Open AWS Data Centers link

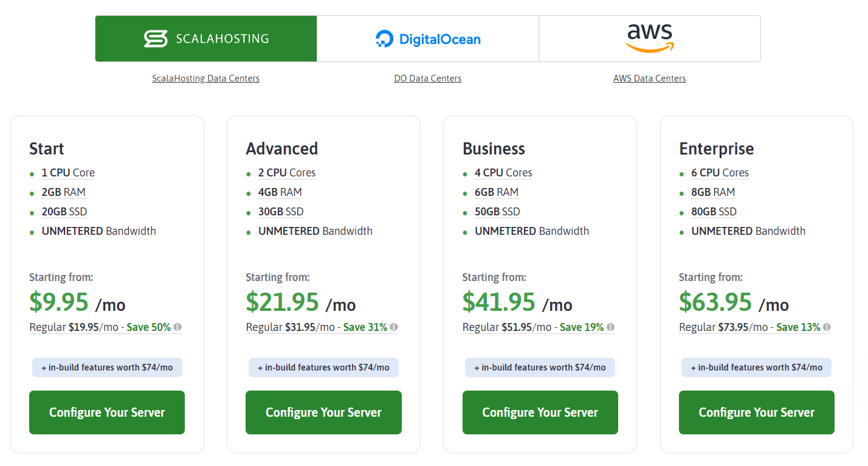coord(649,78)
